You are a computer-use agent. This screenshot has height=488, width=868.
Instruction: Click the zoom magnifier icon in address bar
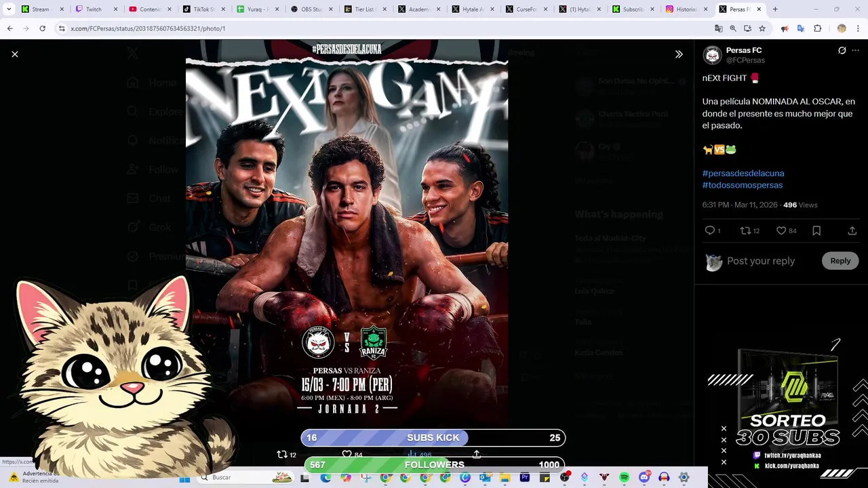pyautogui.click(x=733, y=28)
